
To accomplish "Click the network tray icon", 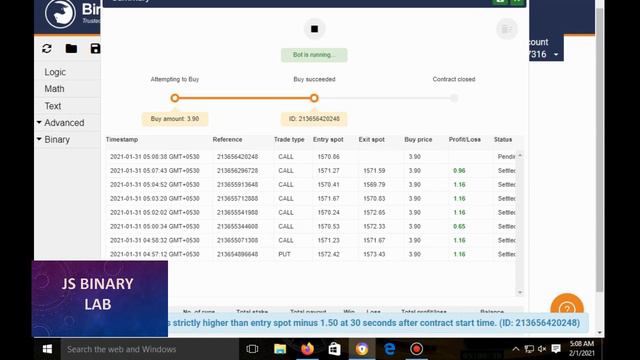I will tap(529, 349).
